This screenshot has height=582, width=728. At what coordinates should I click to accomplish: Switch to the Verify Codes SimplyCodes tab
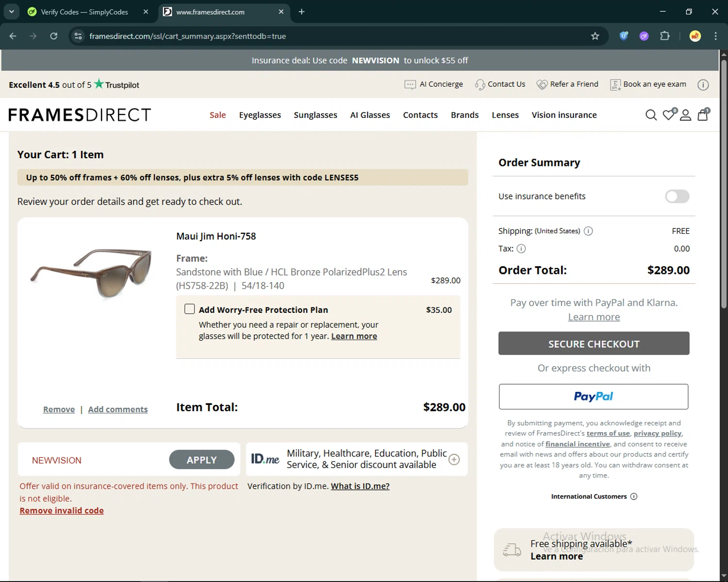tap(85, 12)
